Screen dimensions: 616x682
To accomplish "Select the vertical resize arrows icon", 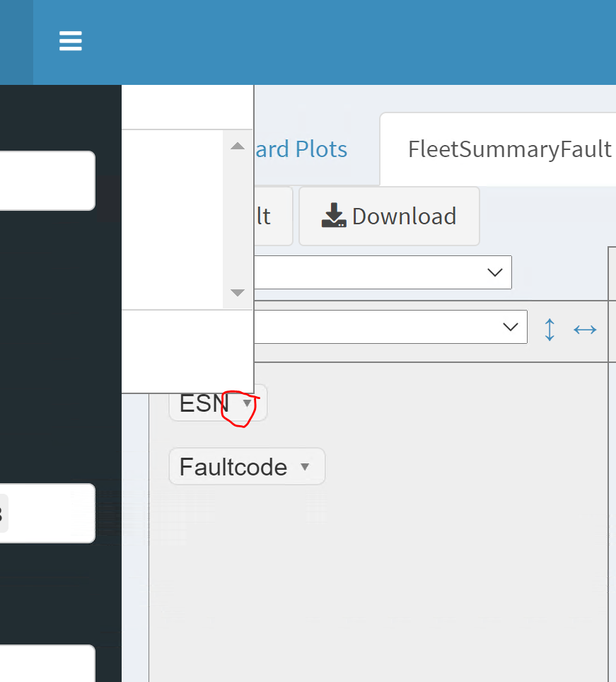I will (550, 329).
